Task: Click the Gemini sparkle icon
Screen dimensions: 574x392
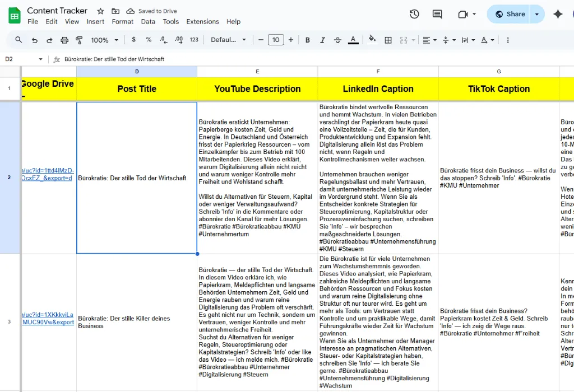Action: (x=558, y=14)
